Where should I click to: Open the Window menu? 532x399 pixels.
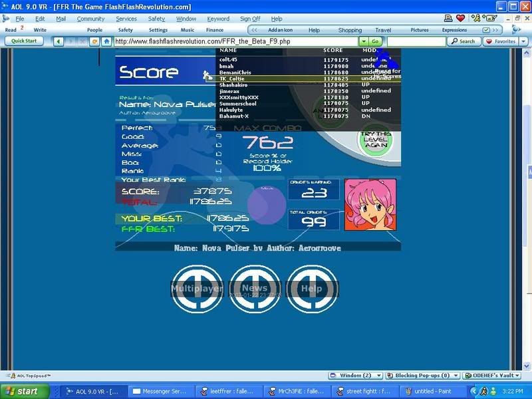point(186,19)
